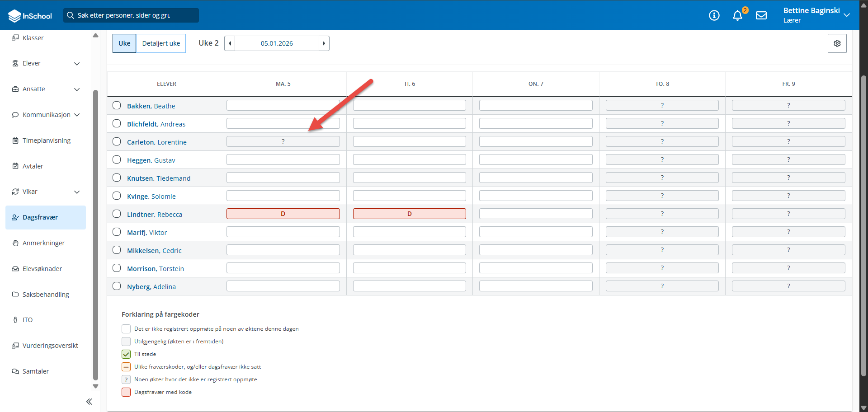
Task: Click Nyberg's Friday question-mark cell
Action: click(788, 286)
